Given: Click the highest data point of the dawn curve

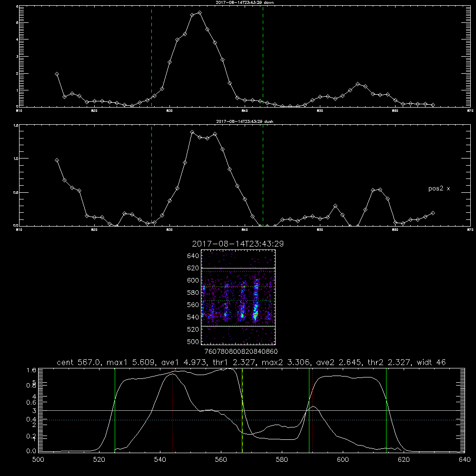Looking at the screenshot, I should coord(199,13).
